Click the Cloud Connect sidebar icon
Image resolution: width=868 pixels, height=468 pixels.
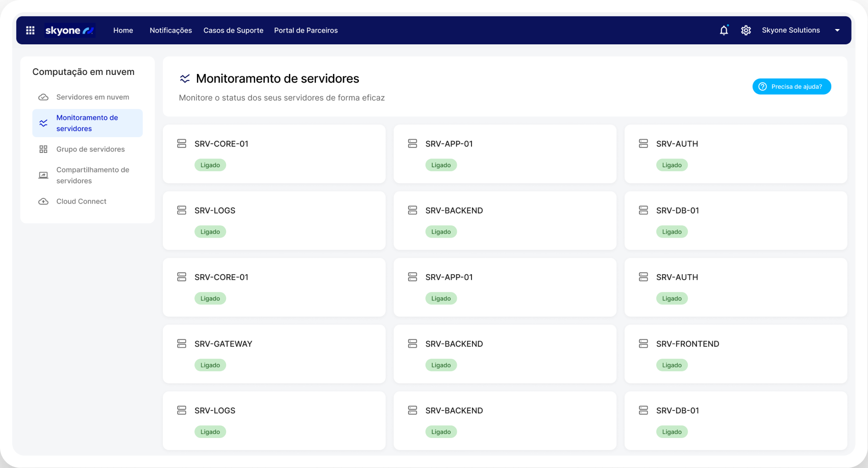[43, 201]
